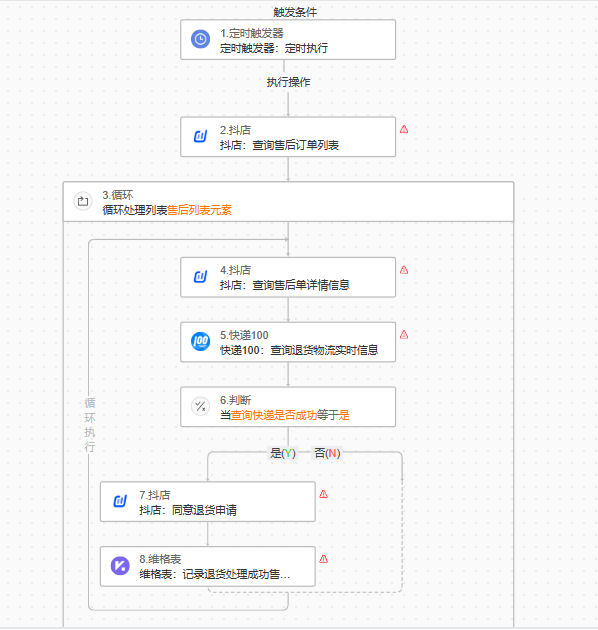The image size is (598, 630).
Task: Click the warning triangle beside step 7
Action: click(324, 494)
